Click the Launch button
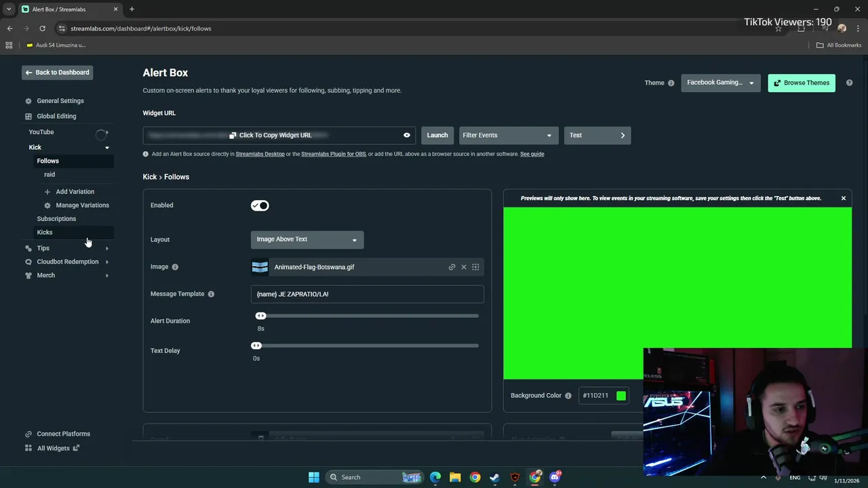 (x=437, y=136)
